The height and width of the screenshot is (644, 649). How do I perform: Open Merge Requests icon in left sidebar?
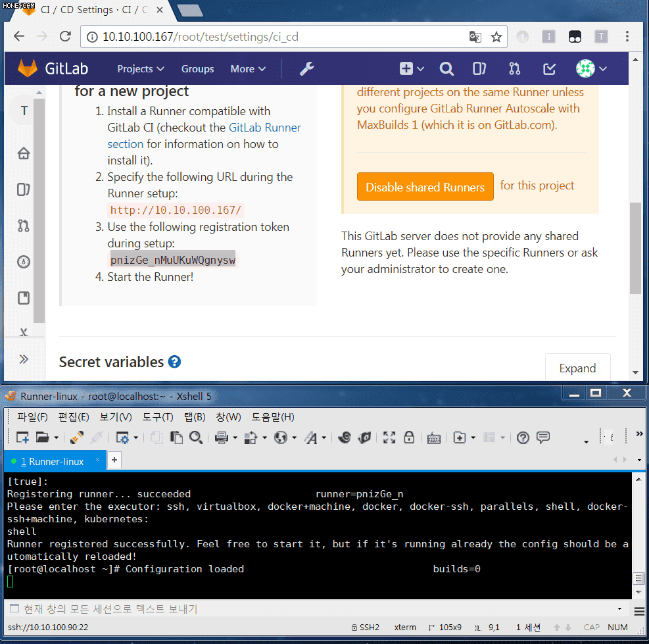24,226
